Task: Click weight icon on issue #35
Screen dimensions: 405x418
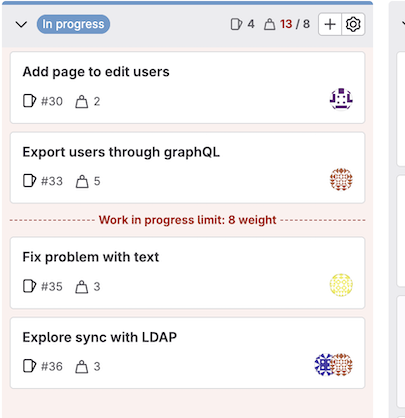Action: click(82, 287)
